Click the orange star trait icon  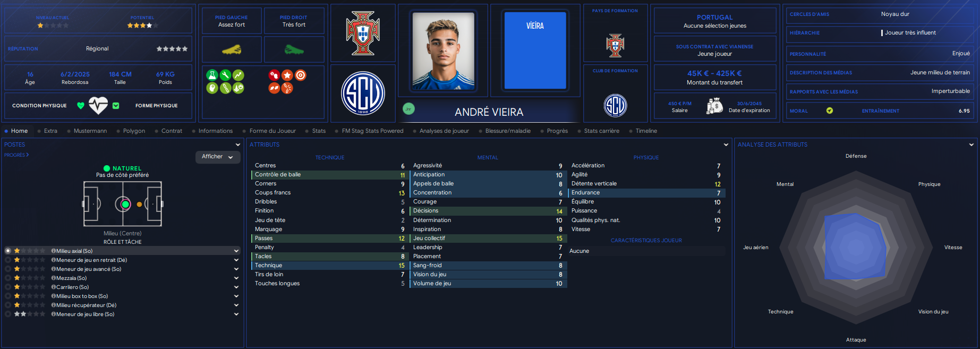click(287, 75)
